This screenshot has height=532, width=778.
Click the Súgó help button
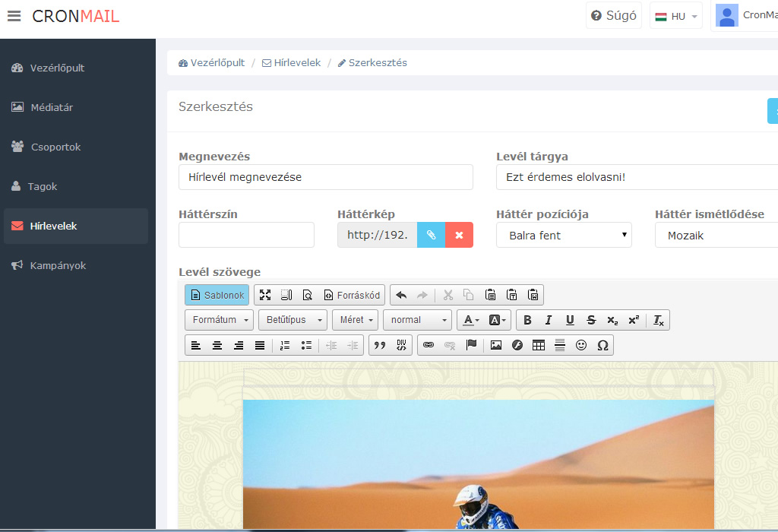614,16
